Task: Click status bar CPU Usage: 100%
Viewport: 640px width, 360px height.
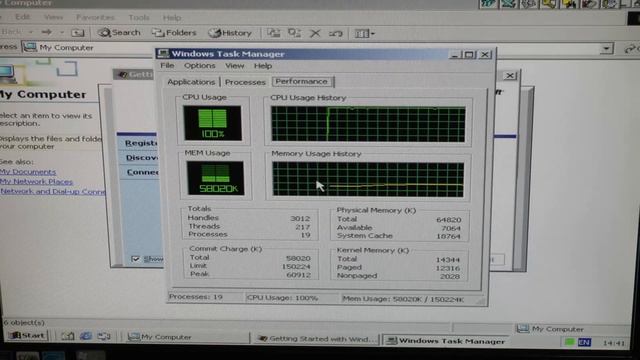Action: point(282,298)
